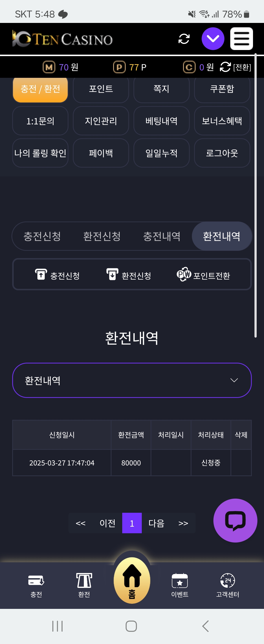Click the 포인트전환 link

(203, 275)
